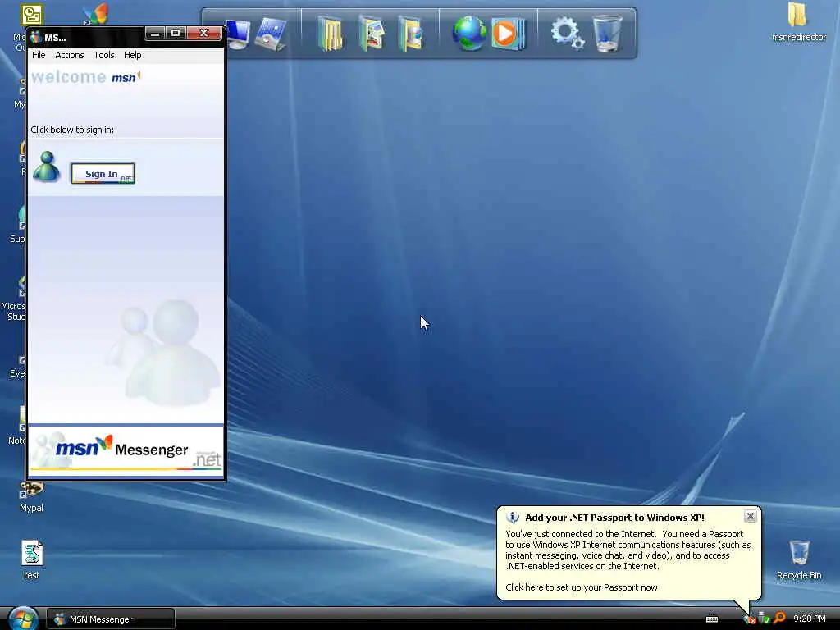
Task: Click the MSN butterfly icon in Messenger's title bar
Action: tap(36, 37)
